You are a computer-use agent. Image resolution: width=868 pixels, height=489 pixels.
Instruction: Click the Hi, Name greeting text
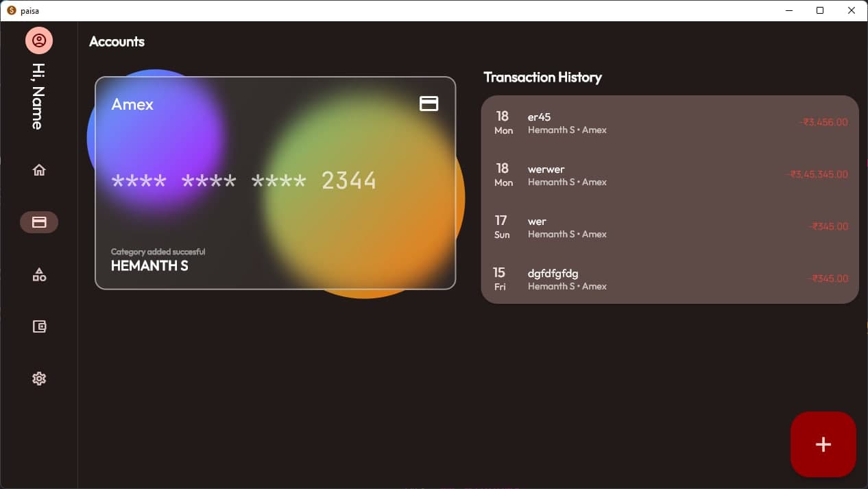(x=38, y=96)
